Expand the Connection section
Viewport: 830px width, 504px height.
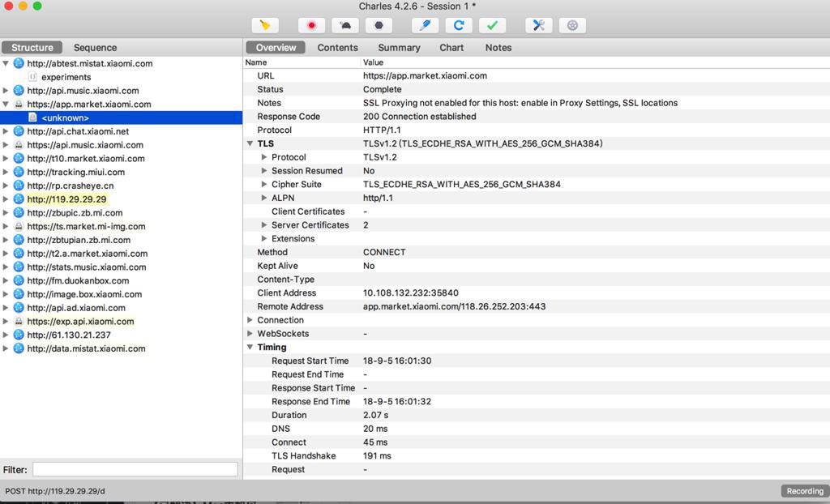coord(250,320)
